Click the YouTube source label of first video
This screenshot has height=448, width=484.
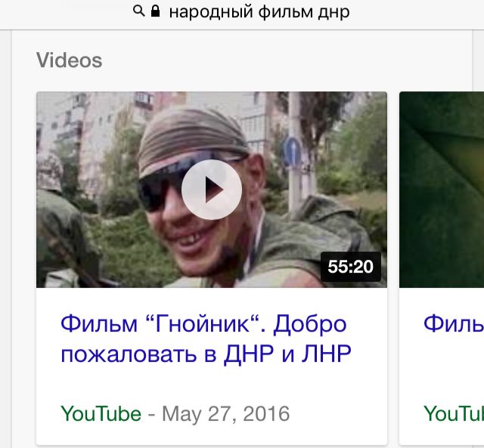point(101,413)
